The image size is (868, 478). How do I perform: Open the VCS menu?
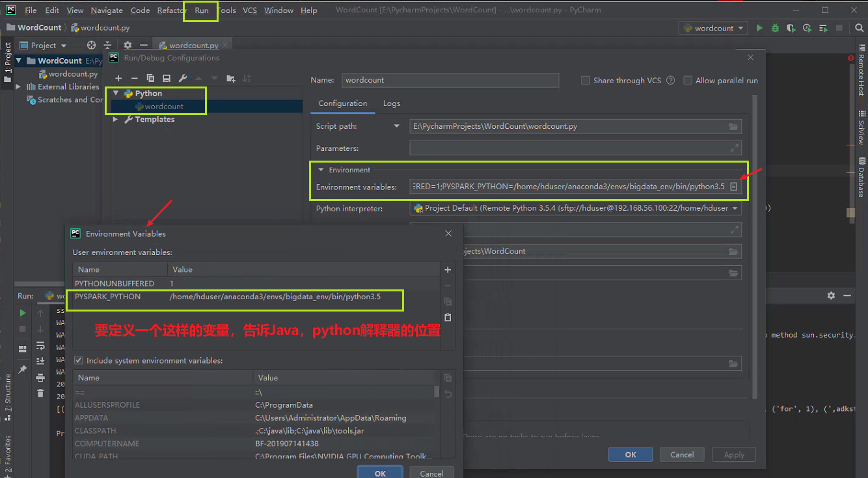coord(250,10)
